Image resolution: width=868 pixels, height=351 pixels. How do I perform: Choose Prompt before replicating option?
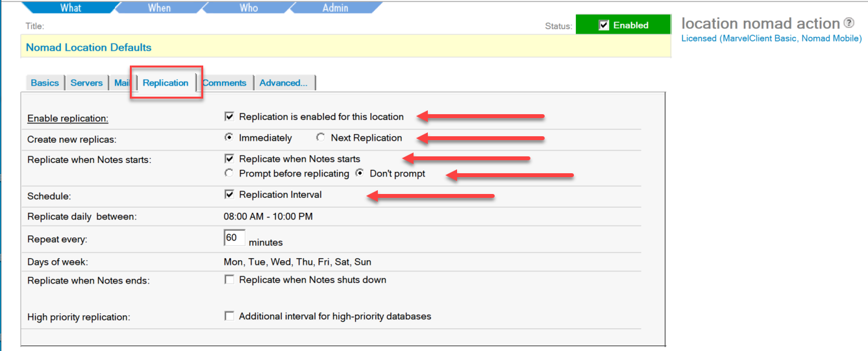click(229, 173)
